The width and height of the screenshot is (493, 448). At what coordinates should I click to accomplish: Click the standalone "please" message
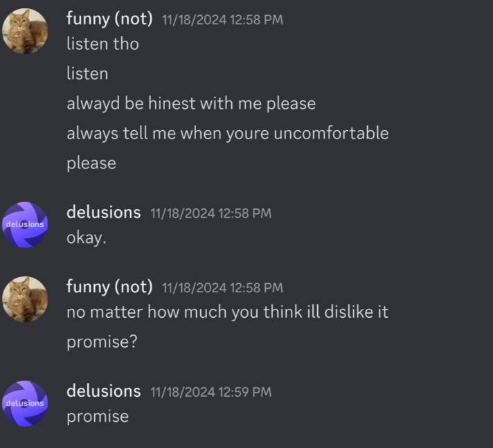pos(91,163)
